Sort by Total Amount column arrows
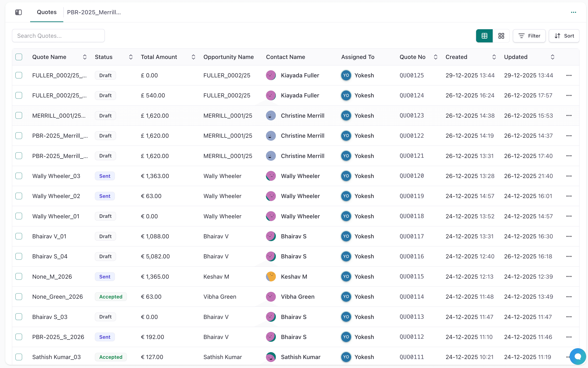The image size is (588, 368). click(193, 57)
